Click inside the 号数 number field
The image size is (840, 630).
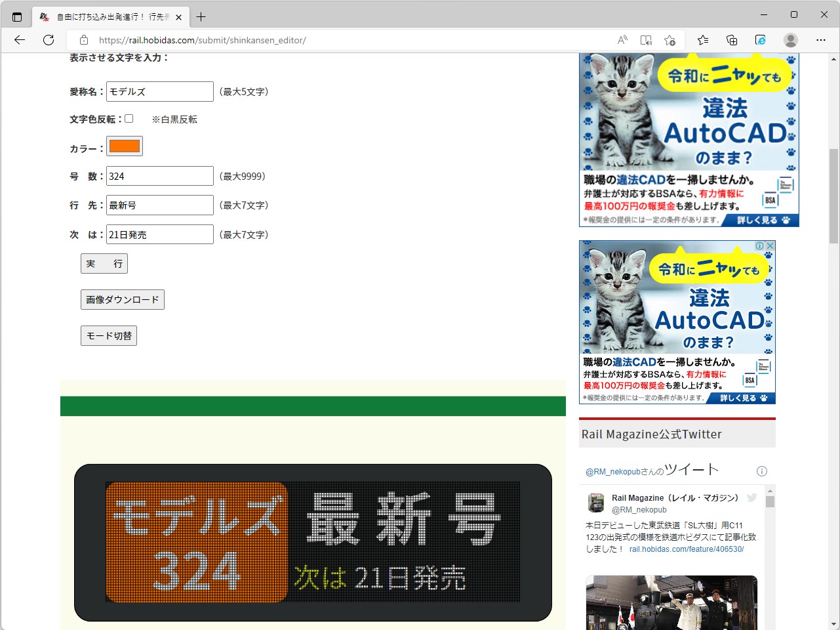[x=159, y=175]
